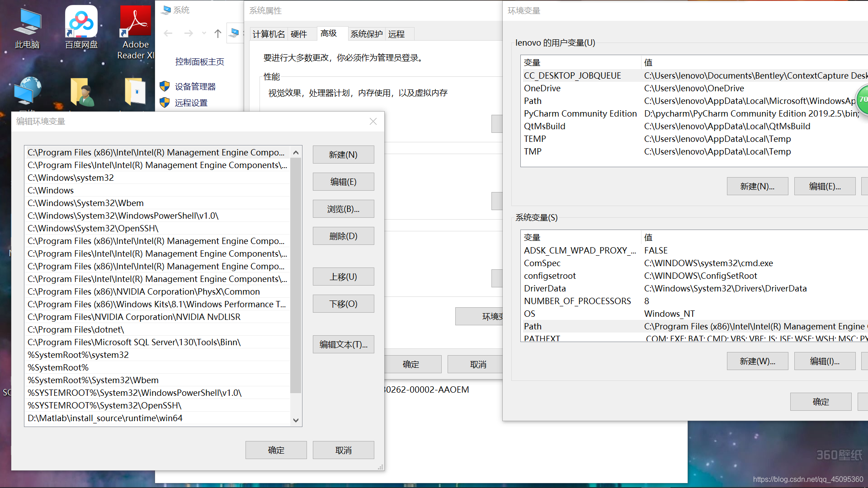Image resolution: width=868 pixels, height=488 pixels.
Task: Select C:\Program Files\dotnet\ entry
Action: (x=157, y=329)
